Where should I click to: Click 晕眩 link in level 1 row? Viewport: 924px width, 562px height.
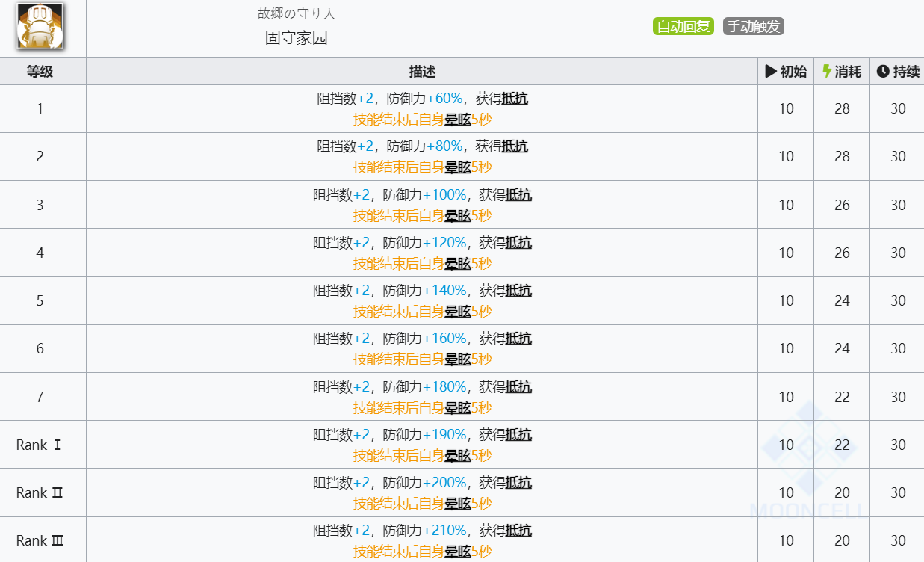click(x=457, y=120)
